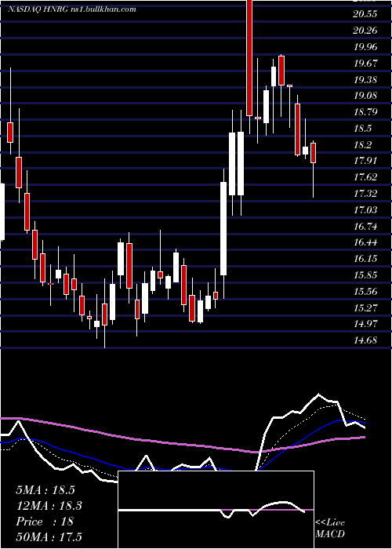Click the 17.62 price axis label
Viewport: 392px width, 549px height.
(366, 176)
